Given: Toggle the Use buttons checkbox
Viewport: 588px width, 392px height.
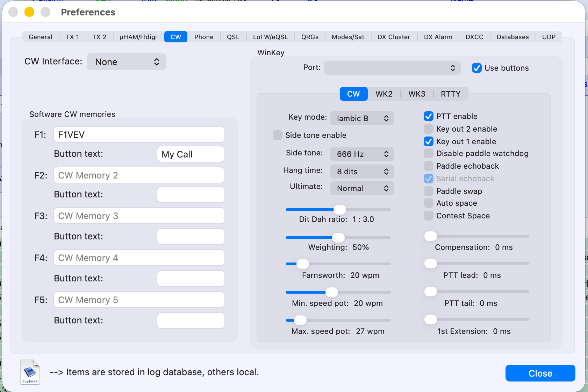Looking at the screenshot, I should click(476, 68).
